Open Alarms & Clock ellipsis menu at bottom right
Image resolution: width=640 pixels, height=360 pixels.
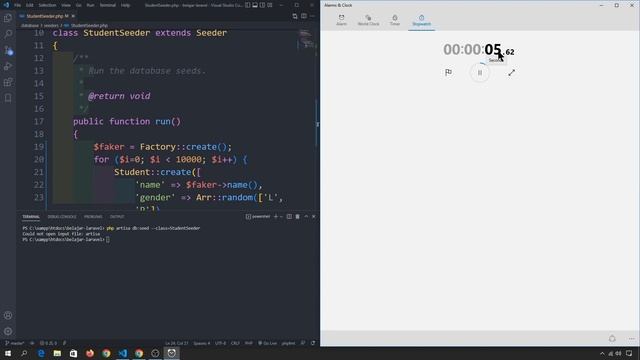[631, 339]
